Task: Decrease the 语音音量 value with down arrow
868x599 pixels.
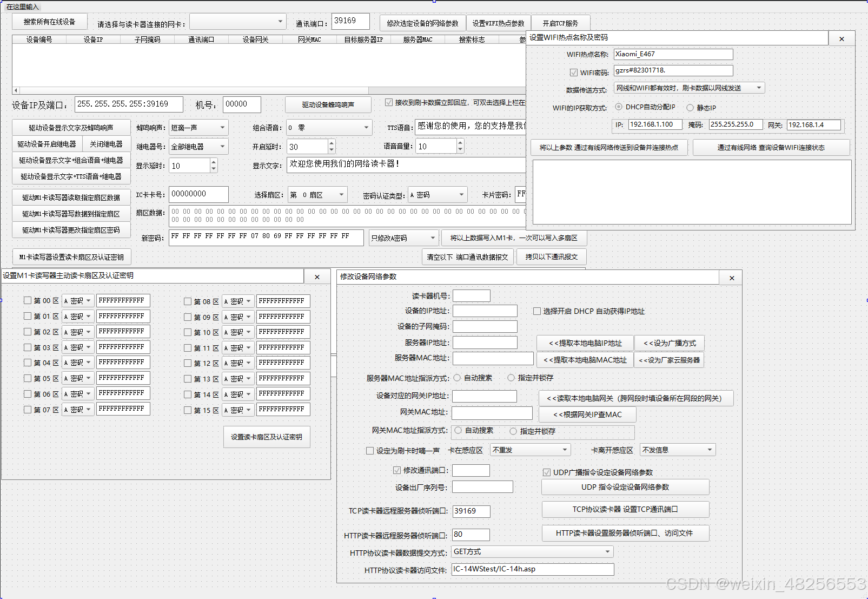Action: (460, 149)
